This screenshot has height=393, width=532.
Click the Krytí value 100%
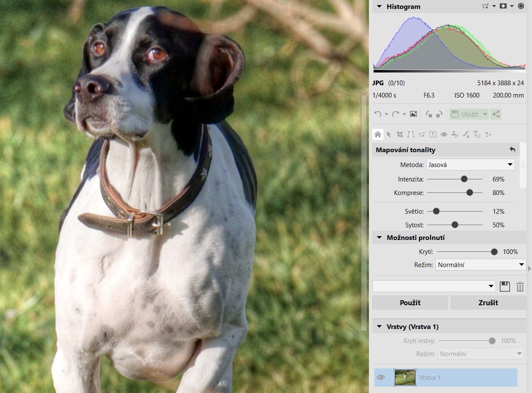click(510, 252)
